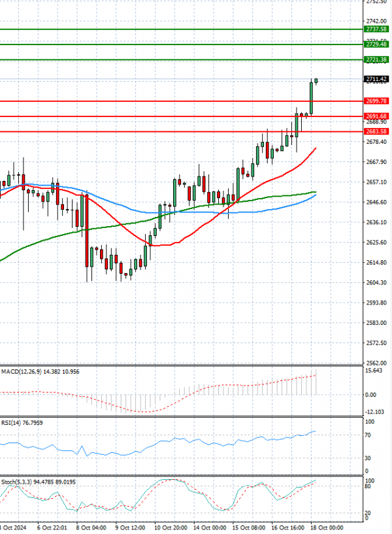Click the 2729.48 green price label
Screen dimensions: 392x534
[376, 44]
